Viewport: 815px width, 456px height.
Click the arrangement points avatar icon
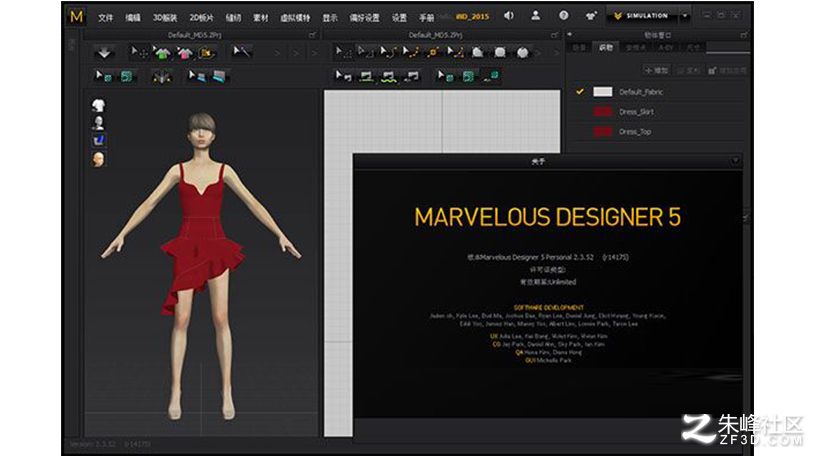162,77
